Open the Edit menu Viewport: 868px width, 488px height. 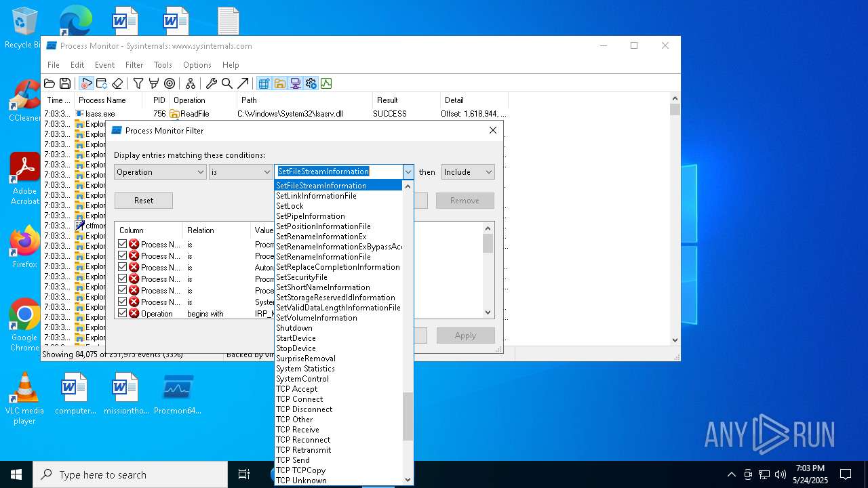click(x=77, y=65)
